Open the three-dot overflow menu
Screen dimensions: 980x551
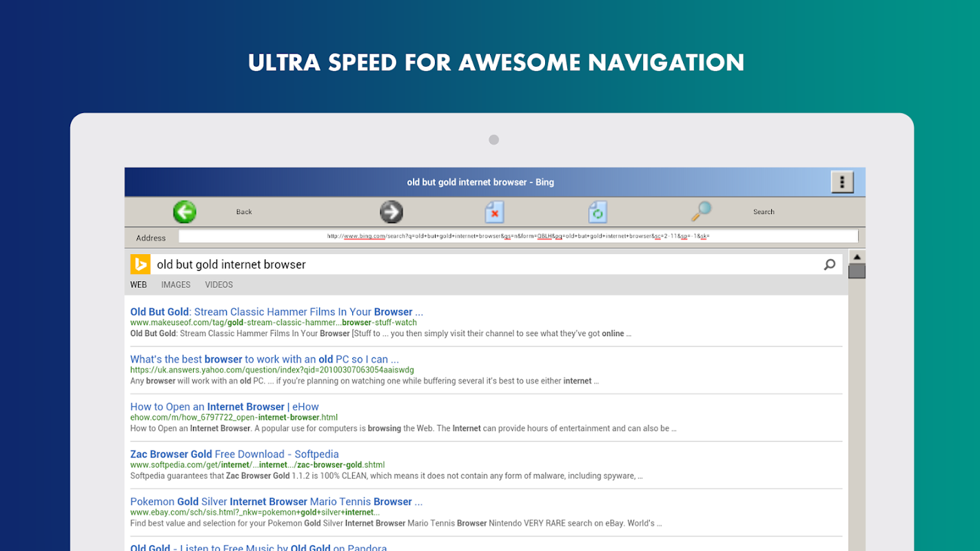pyautogui.click(x=841, y=183)
